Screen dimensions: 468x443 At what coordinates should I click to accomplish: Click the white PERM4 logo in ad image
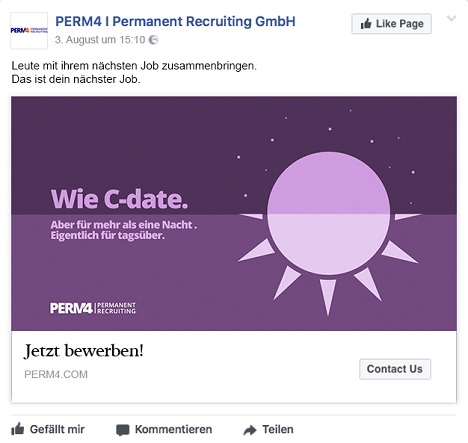point(93,308)
